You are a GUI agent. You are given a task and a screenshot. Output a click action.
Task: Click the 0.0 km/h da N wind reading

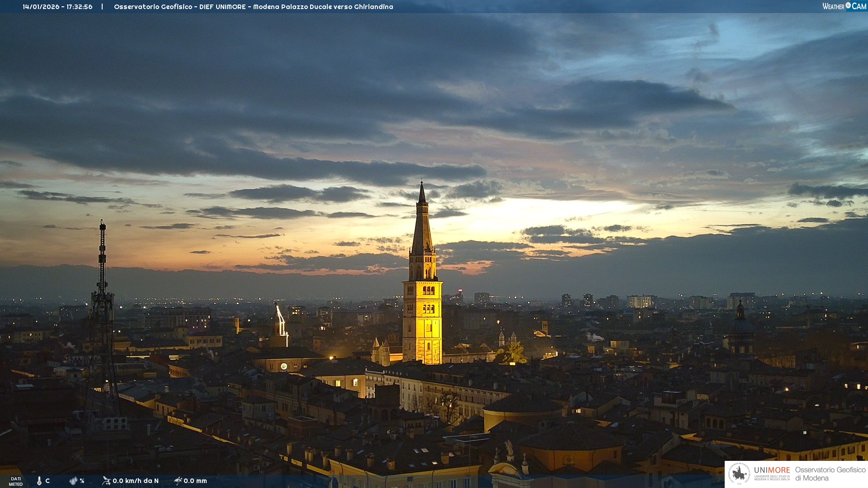(x=136, y=481)
